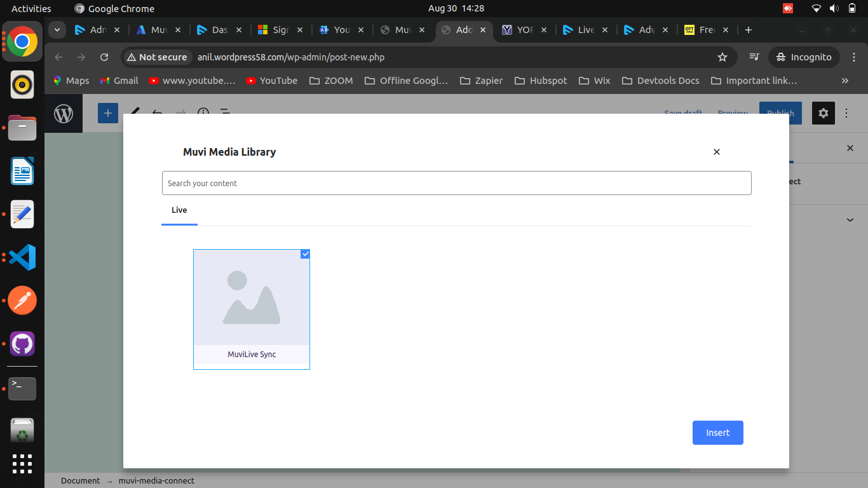Open the Activities overview

31,8
